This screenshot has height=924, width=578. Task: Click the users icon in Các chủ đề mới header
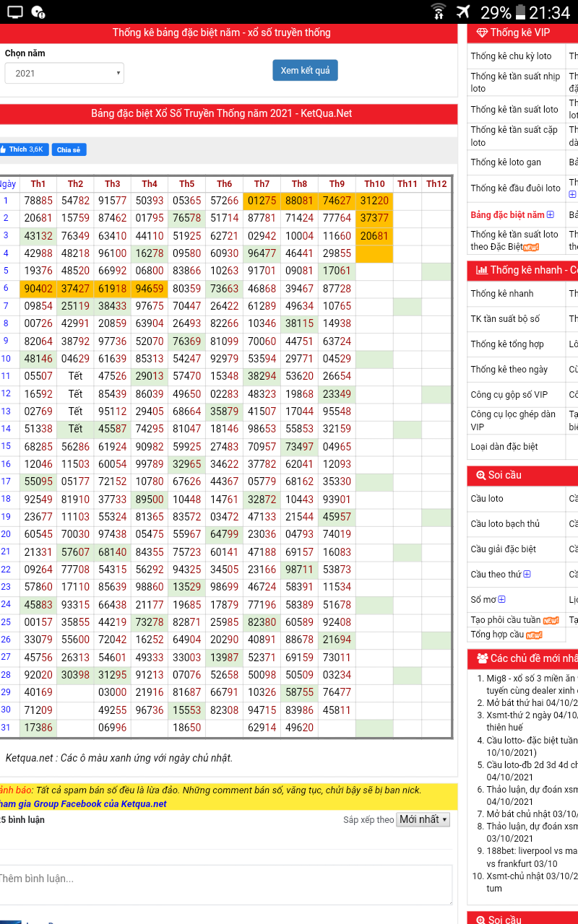(x=482, y=658)
